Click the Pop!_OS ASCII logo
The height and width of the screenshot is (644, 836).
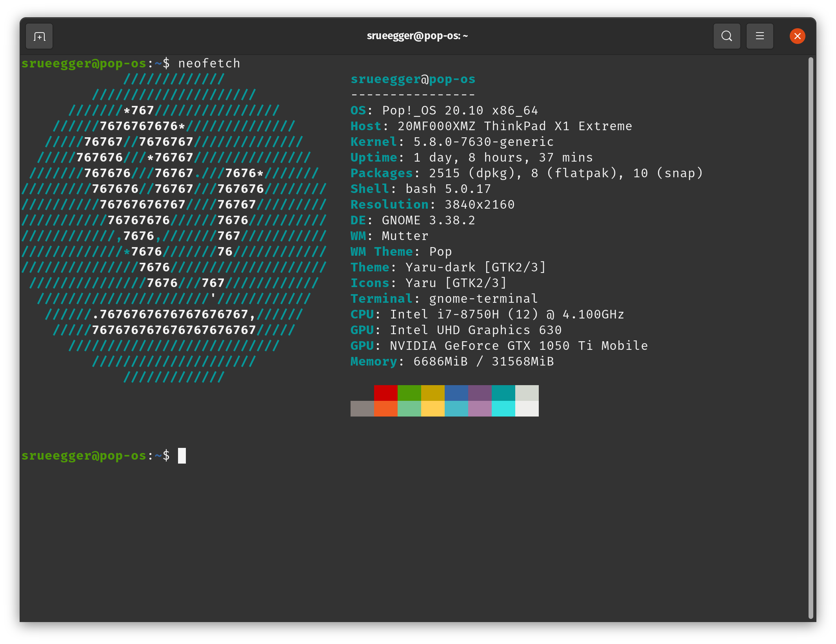click(x=174, y=228)
